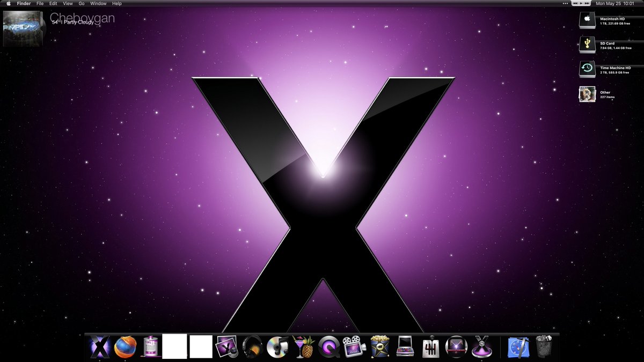
Task: Open the Help menu
Action: point(117,3)
